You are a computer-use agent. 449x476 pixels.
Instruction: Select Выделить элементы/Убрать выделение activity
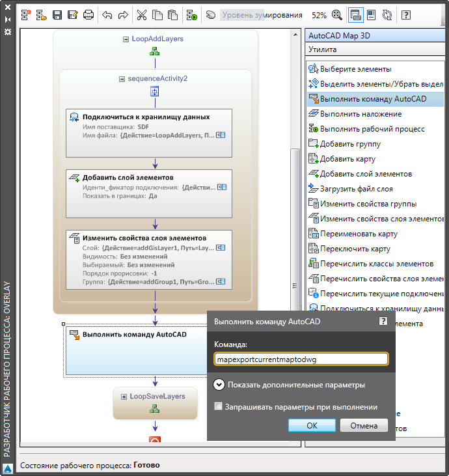click(x=375, y=84)
